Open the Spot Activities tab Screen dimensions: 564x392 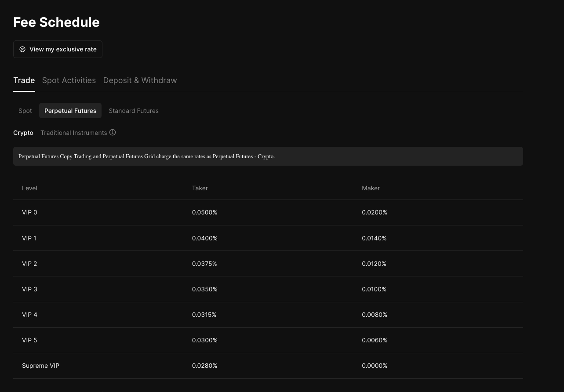pos(69,80)
